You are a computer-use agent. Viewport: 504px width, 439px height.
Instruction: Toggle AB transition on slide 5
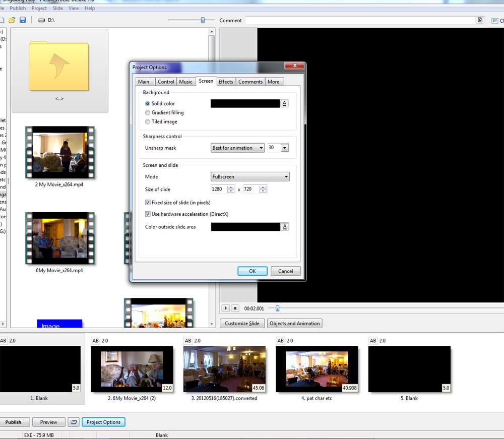(373, 341)
